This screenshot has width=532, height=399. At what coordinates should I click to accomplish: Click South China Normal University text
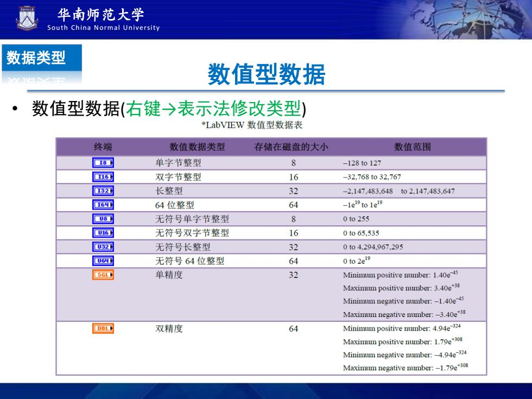104,28
